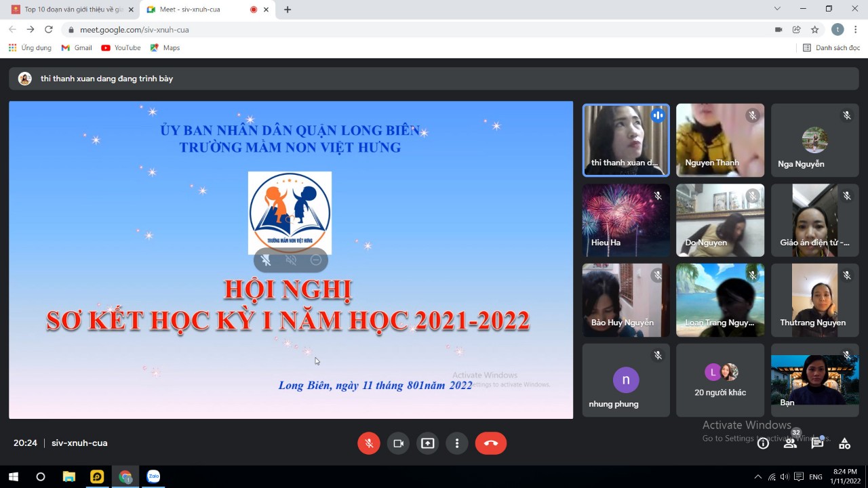Unpin the presentation using overlay pin icon

point(267,260)
